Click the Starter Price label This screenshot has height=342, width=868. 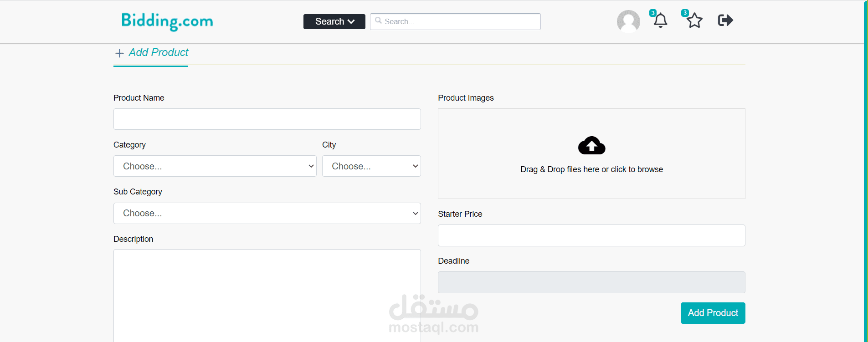(460, 214)
